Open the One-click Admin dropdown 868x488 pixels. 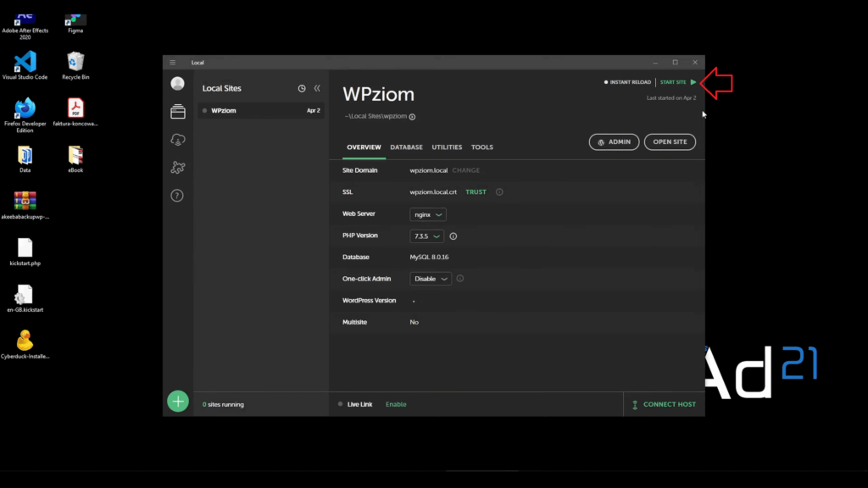430,279
